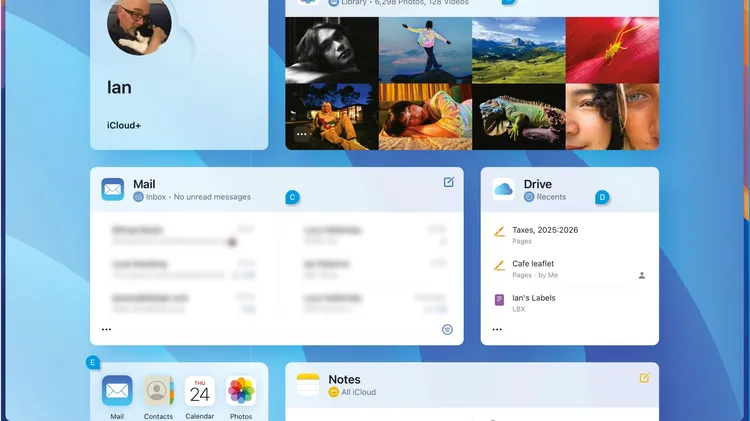
Task: Open the green iguana photo
Action: pyautogui.click(x=519, y=117)
